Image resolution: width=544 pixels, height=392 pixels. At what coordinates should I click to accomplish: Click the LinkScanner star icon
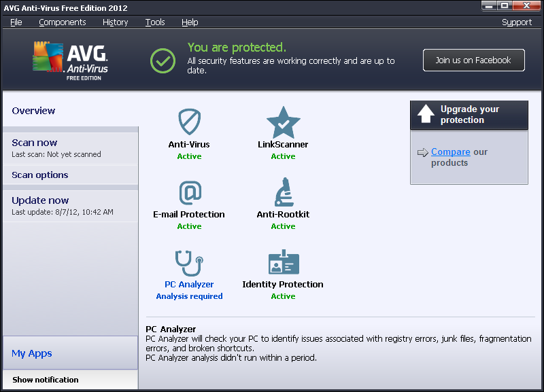point(283,122)
